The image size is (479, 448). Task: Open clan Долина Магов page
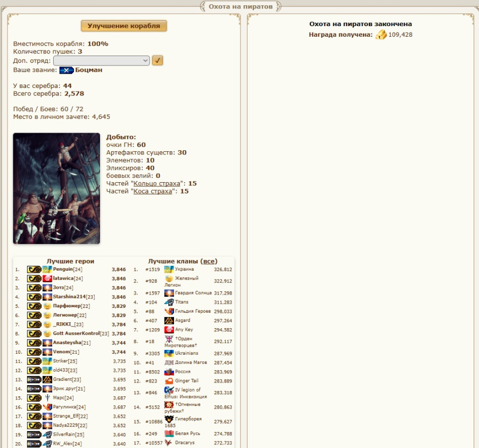pyautogui.click(x=191, y=362)
